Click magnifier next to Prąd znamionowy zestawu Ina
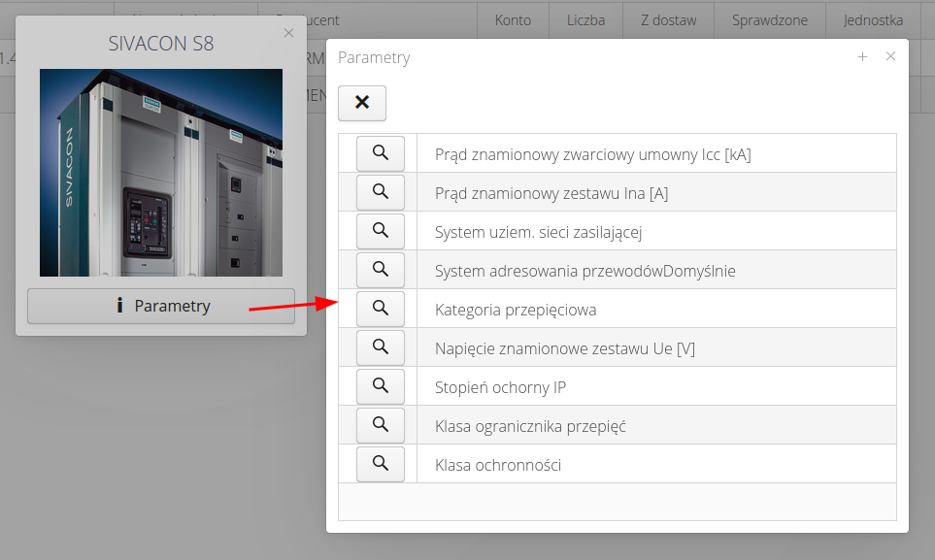 [381, 192]
